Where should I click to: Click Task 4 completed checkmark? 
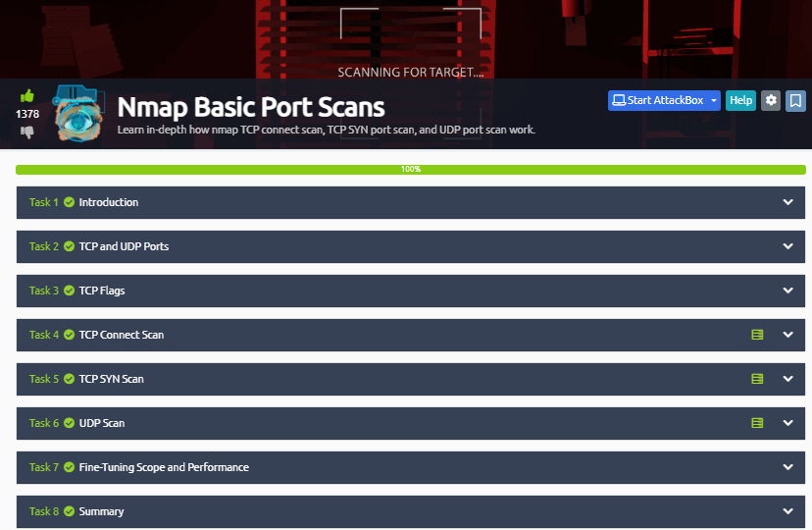tap(69, 335)
